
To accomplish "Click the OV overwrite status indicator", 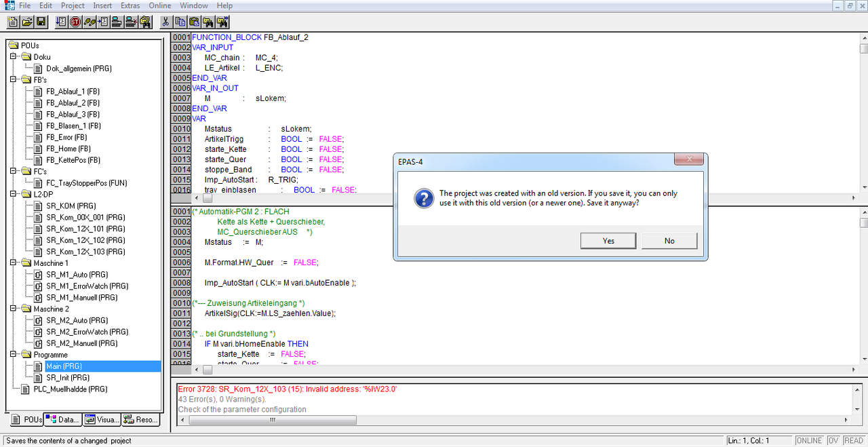I will pos(833,441).
